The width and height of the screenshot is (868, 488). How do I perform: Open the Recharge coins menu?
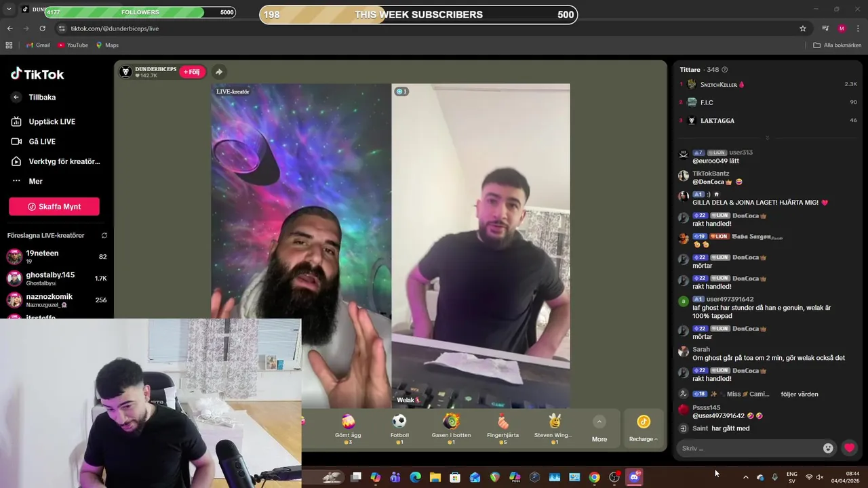644,430
